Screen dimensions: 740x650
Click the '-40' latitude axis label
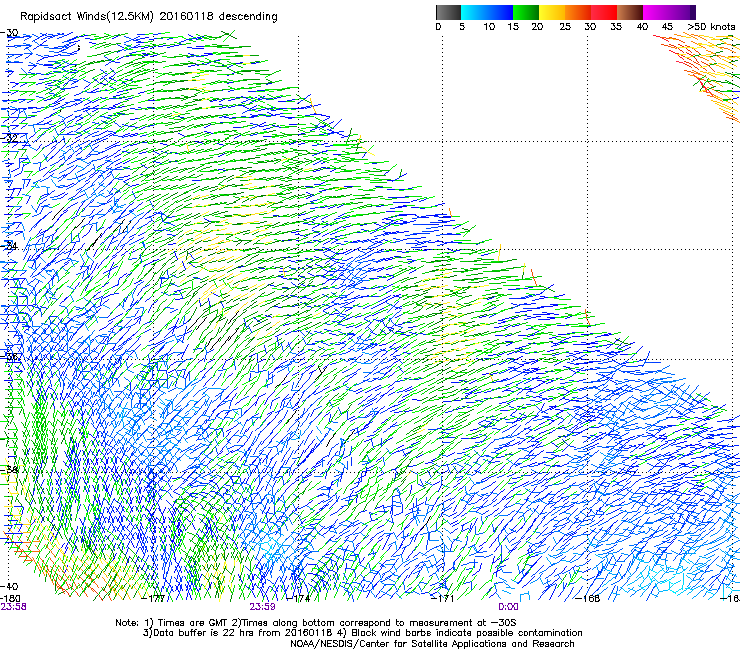tap(9, 586)
